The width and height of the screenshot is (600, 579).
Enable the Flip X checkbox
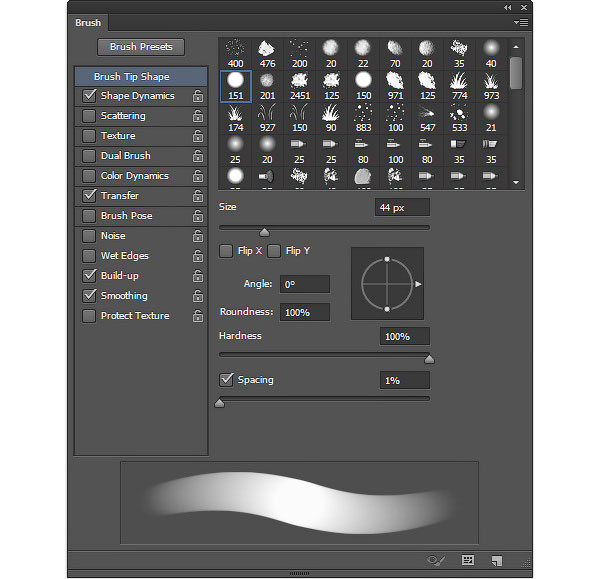tap(226, 251)
